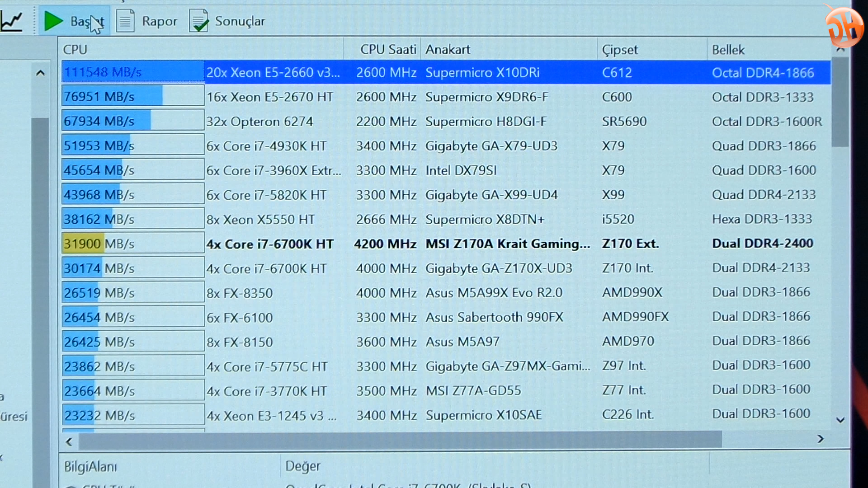This screenshot has width=868, height=488.
Task: Expand the scroll down arrow at bottom
Action: (840, 419)
